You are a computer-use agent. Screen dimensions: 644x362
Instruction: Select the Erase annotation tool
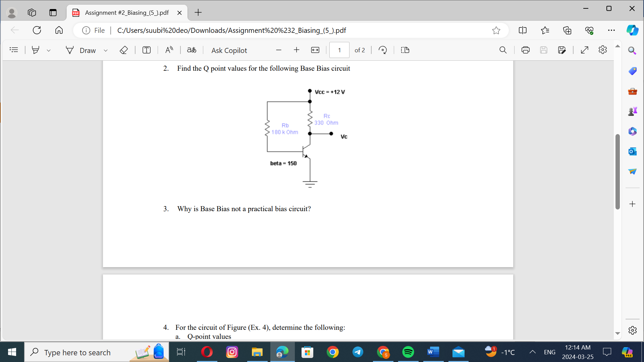[124, 50]
